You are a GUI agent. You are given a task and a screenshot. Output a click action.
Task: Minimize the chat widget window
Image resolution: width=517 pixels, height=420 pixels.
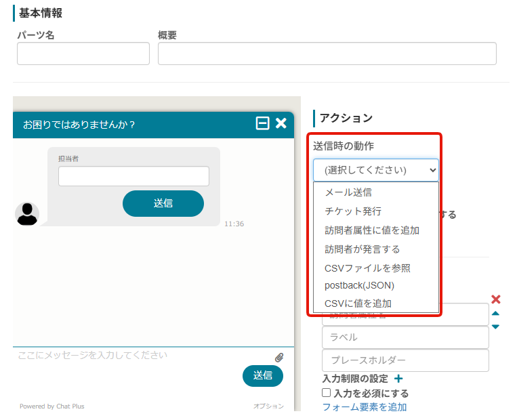[262, 123]
